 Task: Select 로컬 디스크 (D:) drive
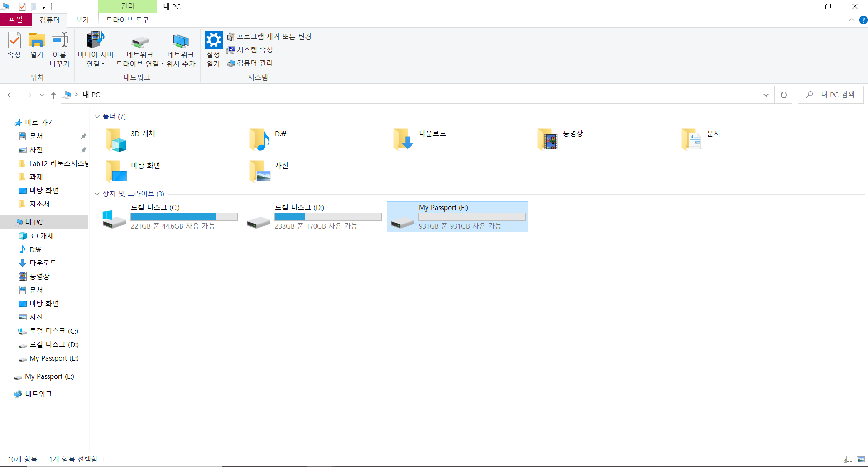(x=314, y=217)
